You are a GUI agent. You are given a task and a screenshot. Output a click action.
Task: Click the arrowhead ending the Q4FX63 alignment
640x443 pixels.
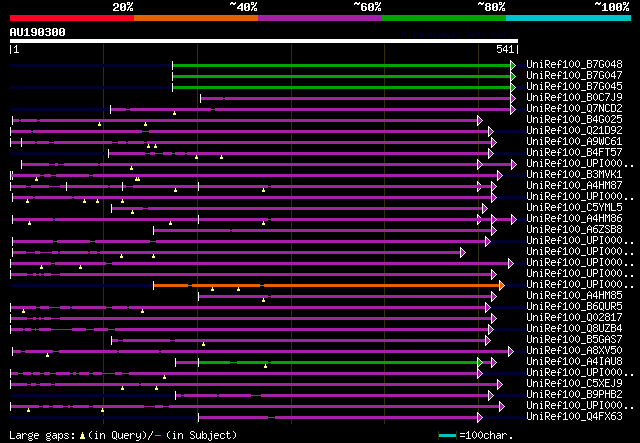click(480, 418)
